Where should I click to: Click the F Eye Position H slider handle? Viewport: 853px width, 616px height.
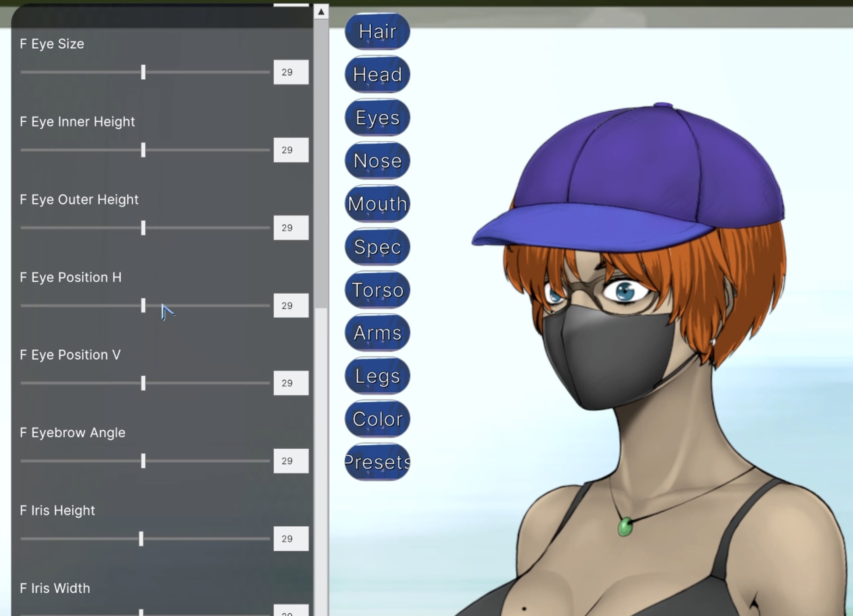pyautogui.click(x=143, y=305)
